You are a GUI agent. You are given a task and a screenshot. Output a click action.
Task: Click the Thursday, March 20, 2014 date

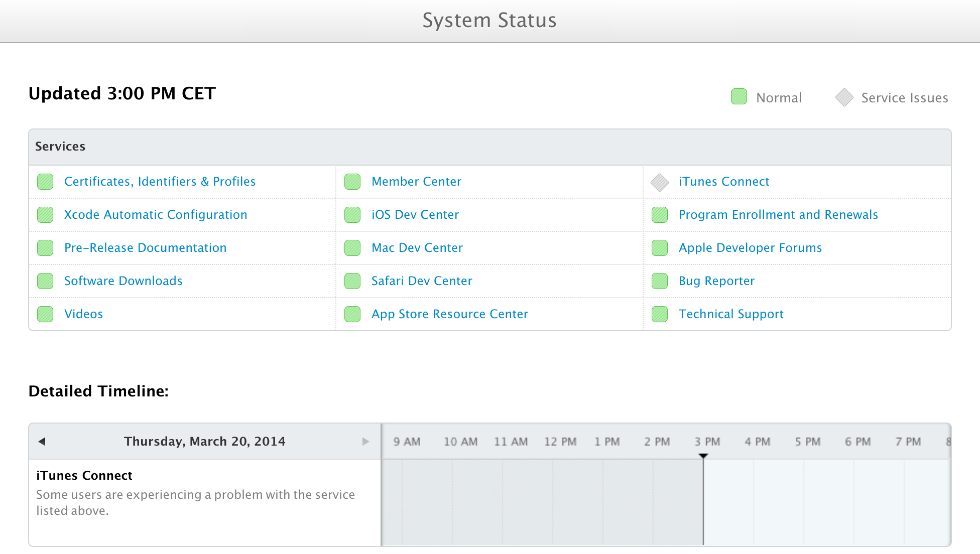pos(205,442)
